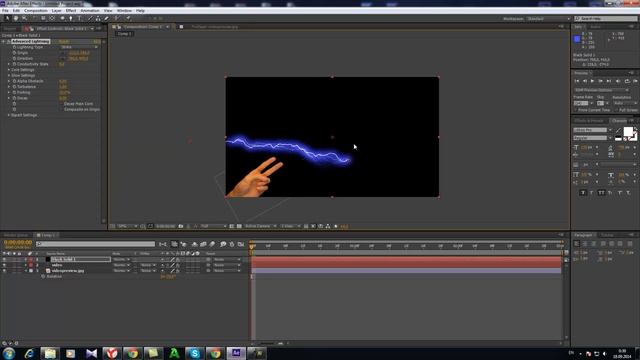
Task: Expand the Core Settings group
Action: pos(9,70)
